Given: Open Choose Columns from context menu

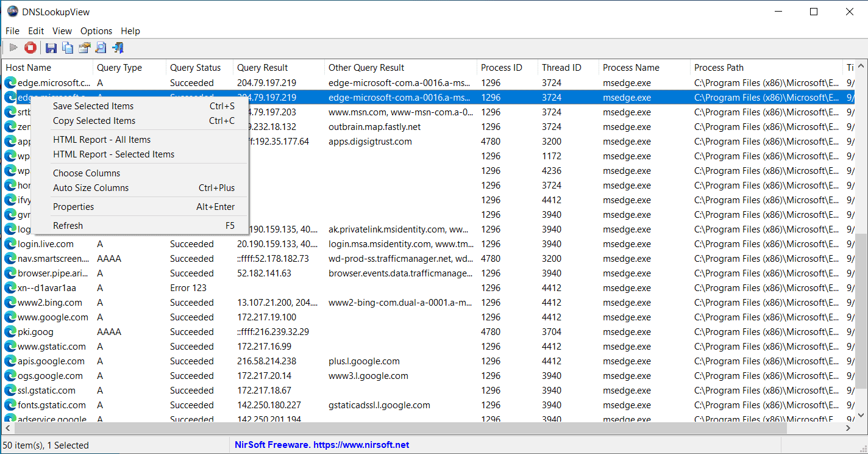Looking at the screenshot, I should pyautogui.click(x=140, y=173).
